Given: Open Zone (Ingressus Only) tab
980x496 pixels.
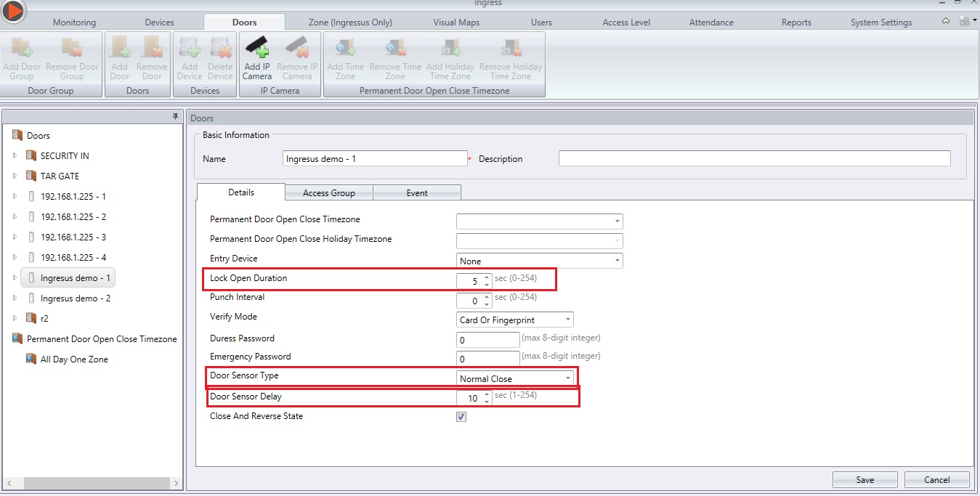Looking at the screenshot, I should click(350, 23).
